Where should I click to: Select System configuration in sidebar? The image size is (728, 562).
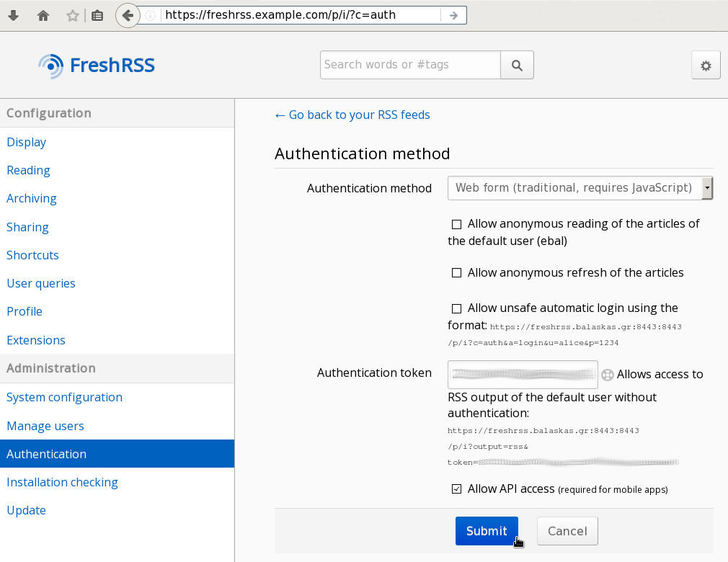click(x=64, y=397)
